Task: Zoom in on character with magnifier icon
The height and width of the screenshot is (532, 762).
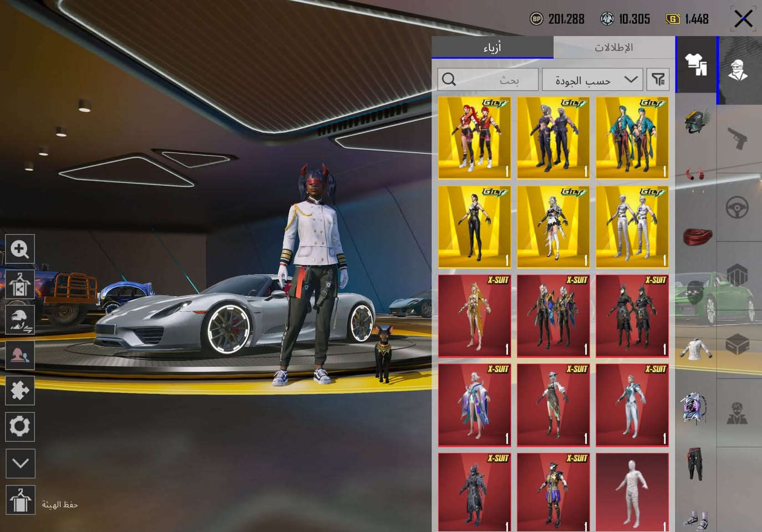Action: 20,249
